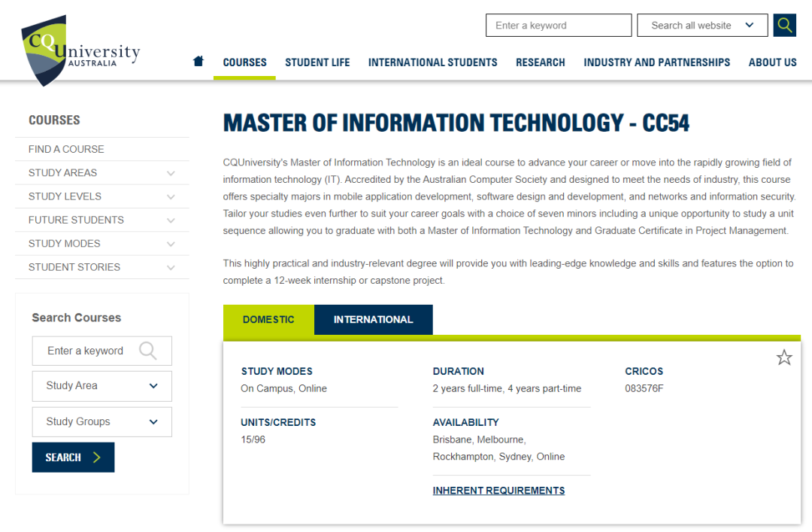The width and height of the screenshot is (812, 532).
Task: Go to the home page icon
Action: (x=198, y=61)
